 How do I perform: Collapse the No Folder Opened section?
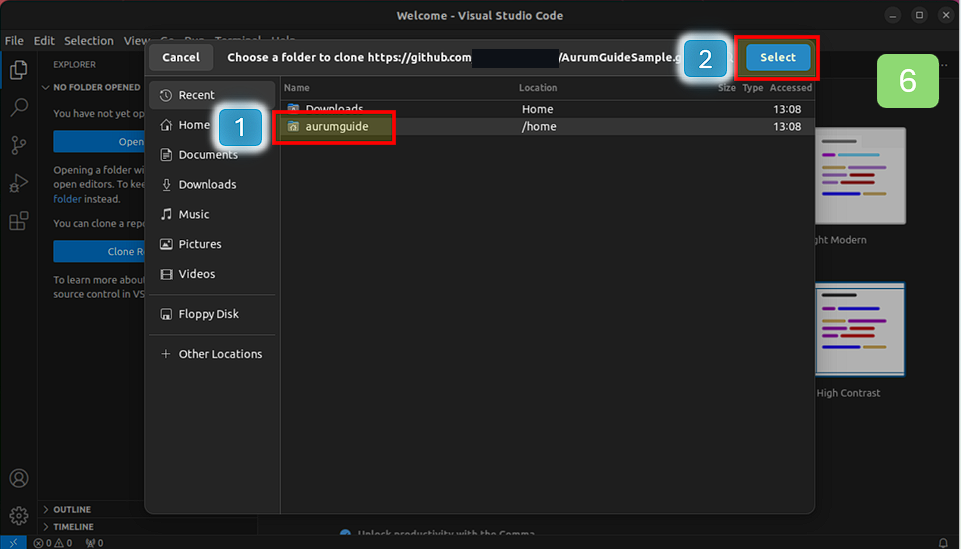pos(91,87)
